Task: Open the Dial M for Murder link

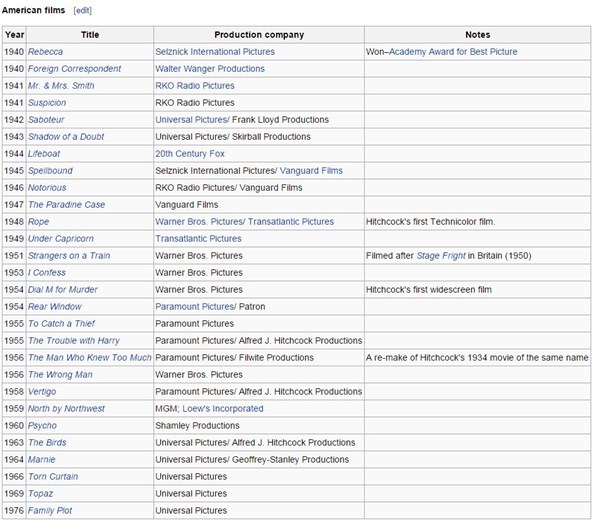Action: 62,290
